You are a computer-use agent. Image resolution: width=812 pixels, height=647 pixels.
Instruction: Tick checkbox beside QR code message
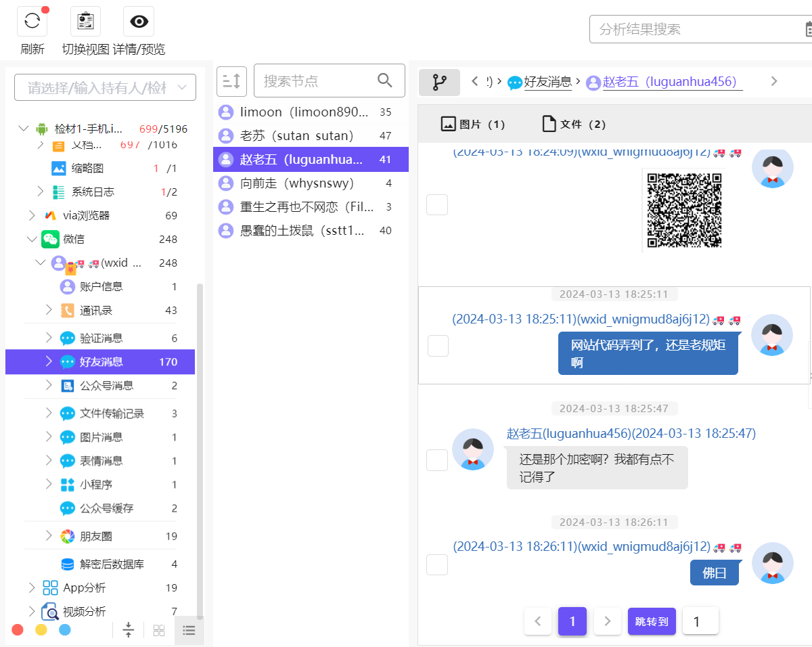[437, 204]
